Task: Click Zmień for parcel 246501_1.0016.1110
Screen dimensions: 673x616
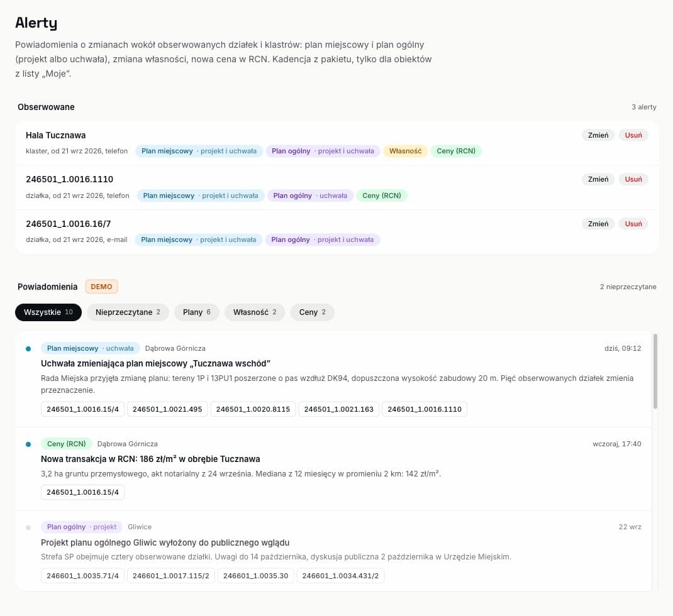Action: [x=598, y=179]
